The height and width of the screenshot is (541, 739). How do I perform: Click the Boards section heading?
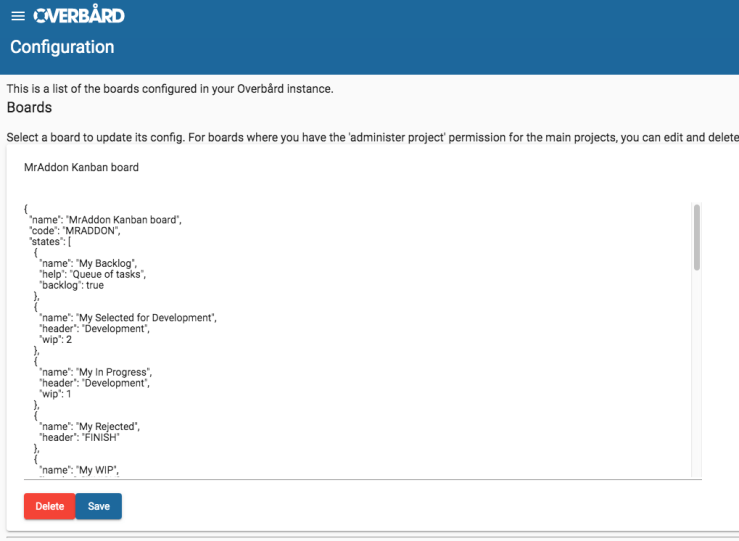click(29, 107)
